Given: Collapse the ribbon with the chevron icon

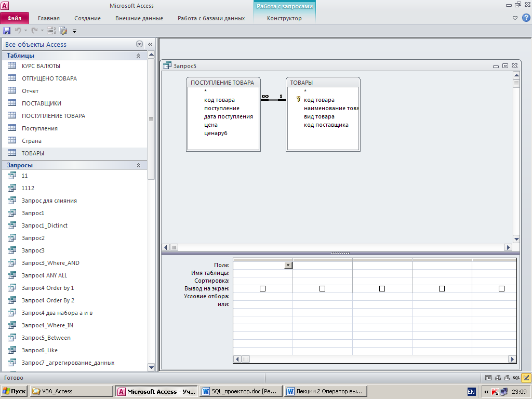Looking at the screenshot, I should [515, 18].
